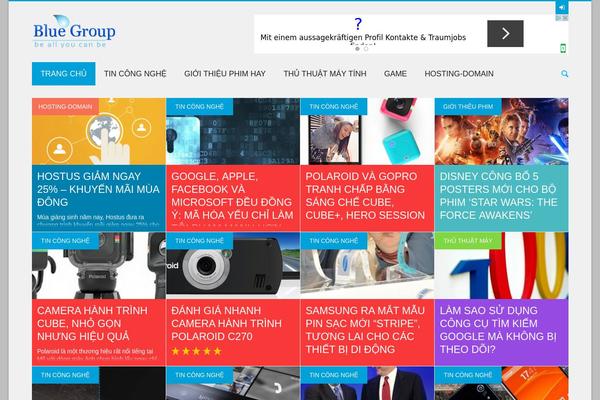Click Tin Công Nghệ tag on Samsung post
Screen dimensions: 600x400
pos(334,240)
